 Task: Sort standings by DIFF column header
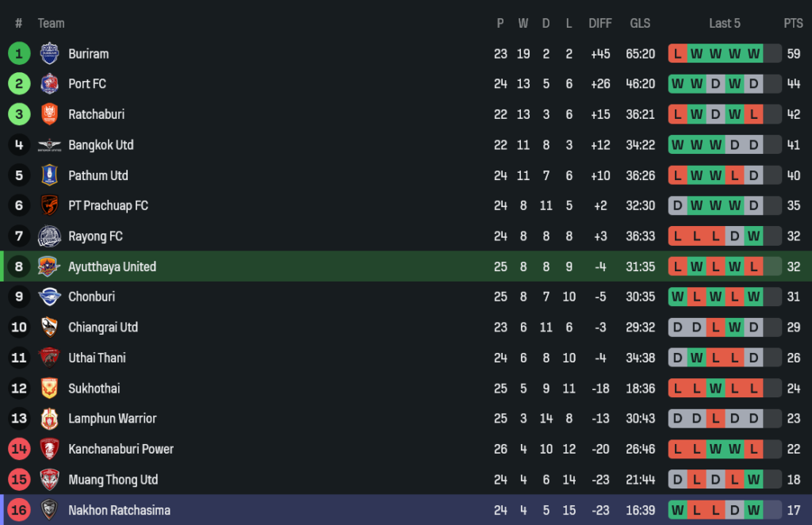click(x=600, y=23)
